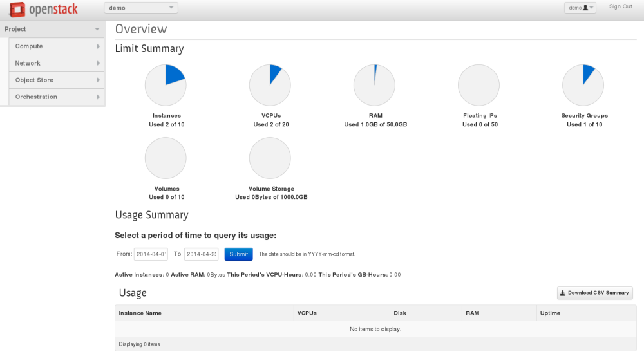644x363 pixels.
Task: Expand the Compute menu section
Action: [57, 46]
